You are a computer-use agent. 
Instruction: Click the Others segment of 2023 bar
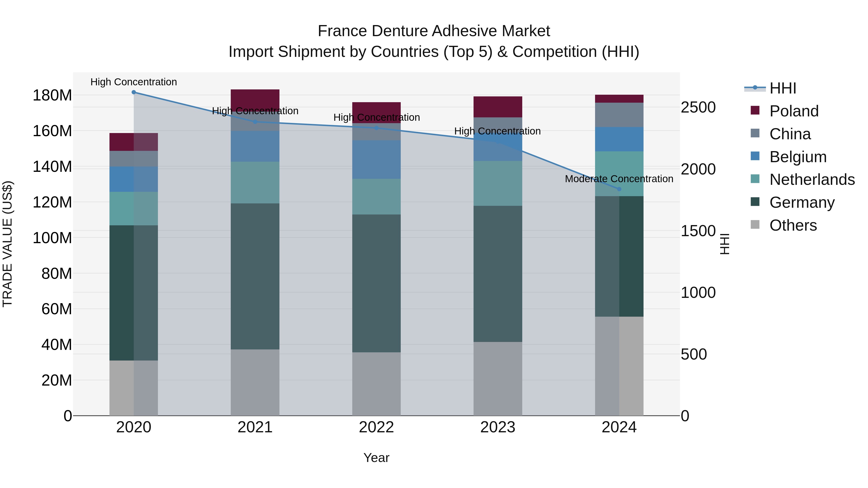click(498, 379)
